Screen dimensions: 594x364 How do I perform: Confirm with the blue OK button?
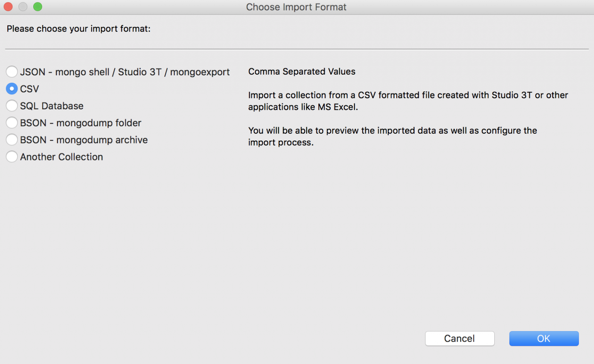tap(544, 338)
